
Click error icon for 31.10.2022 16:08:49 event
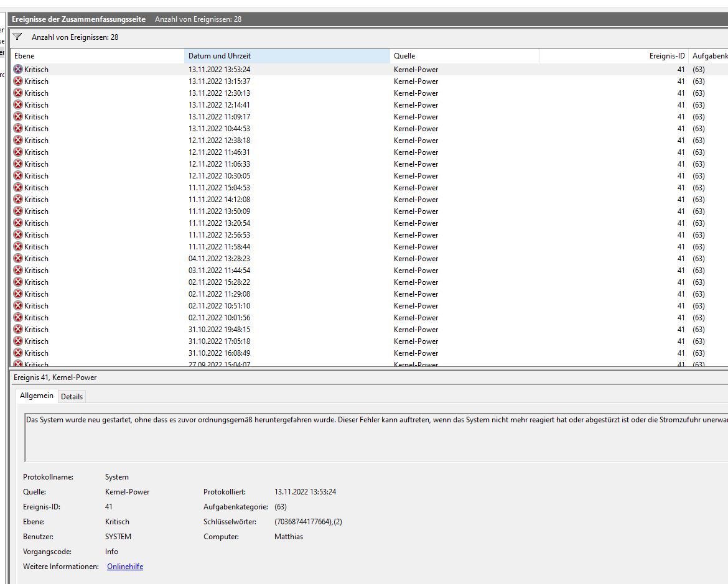point(18,353)
